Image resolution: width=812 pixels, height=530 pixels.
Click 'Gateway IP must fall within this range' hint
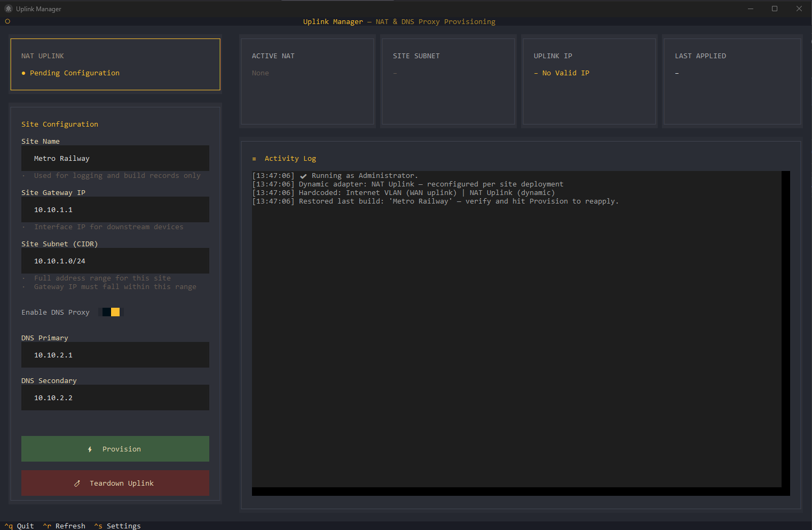click(x=115, y=287)
